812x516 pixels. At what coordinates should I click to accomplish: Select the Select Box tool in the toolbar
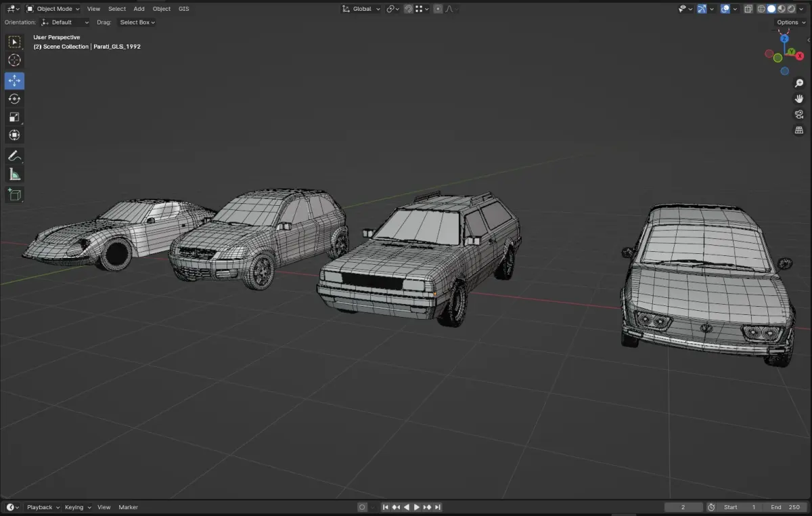point(14,42)
